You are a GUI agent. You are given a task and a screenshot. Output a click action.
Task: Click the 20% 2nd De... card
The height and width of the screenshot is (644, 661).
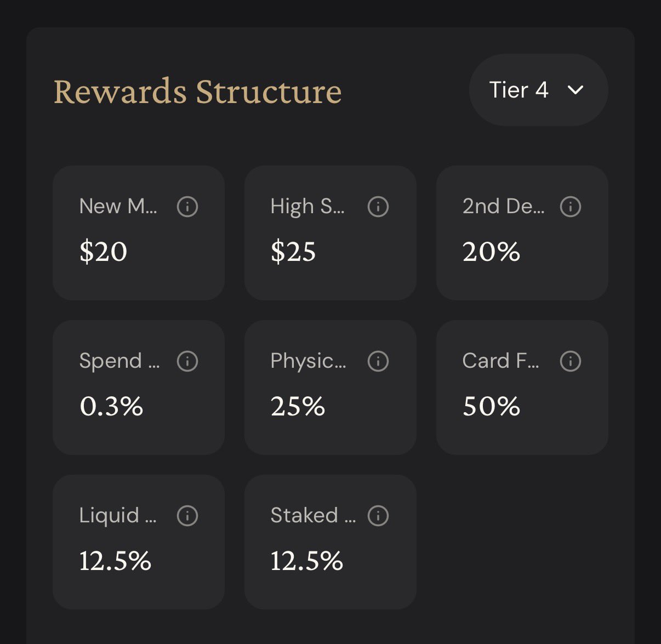click(x=522, y=233)
